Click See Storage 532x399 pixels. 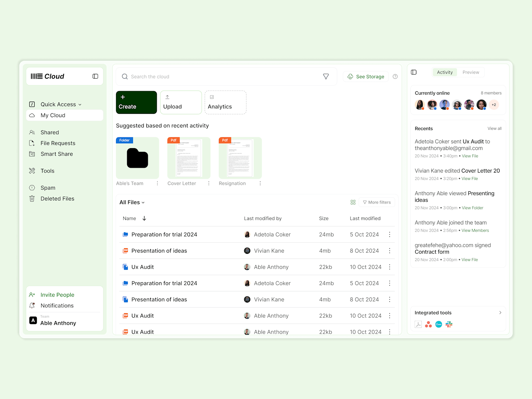pyautogui.click(x=366, y=76)
